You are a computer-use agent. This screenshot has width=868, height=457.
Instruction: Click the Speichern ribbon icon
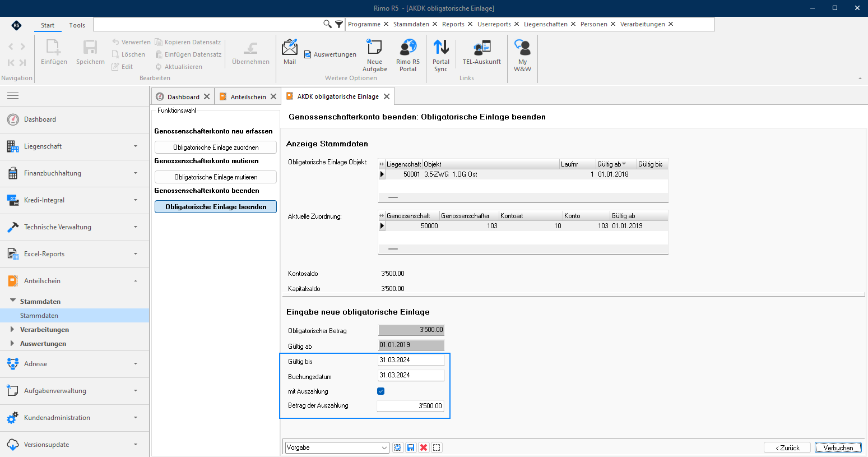90,52
